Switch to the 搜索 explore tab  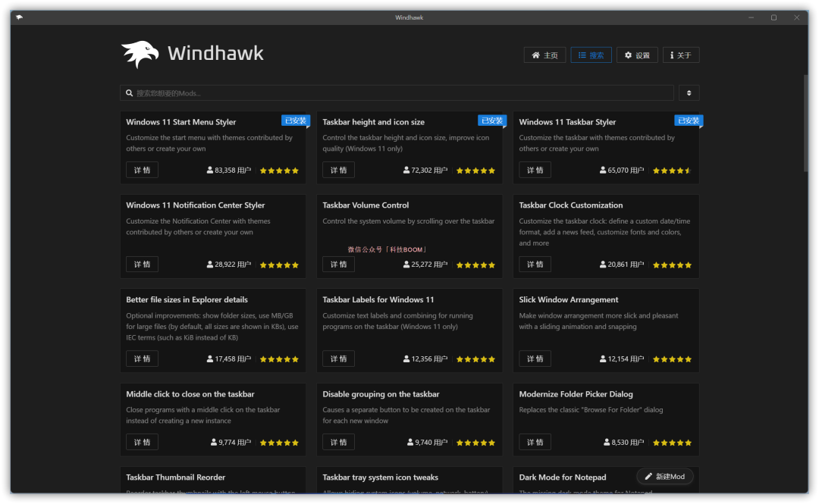(x=591, y=55)
